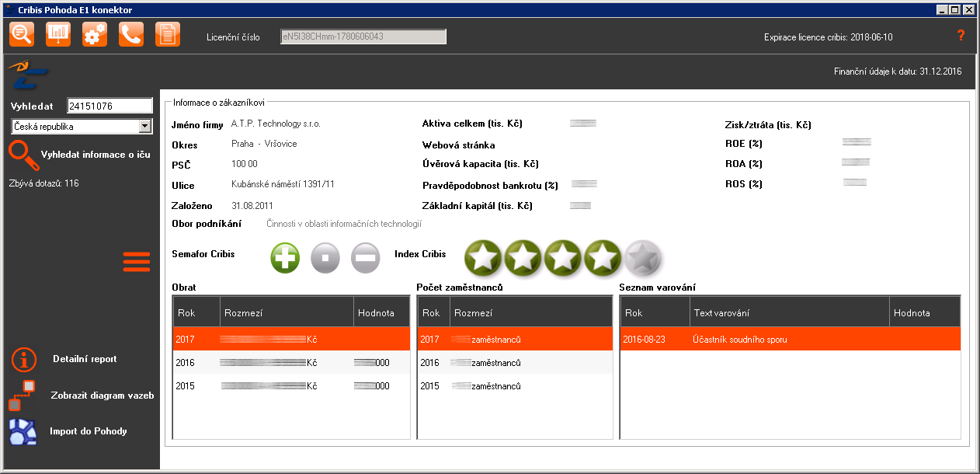The image size is (980, 474).
Task: Focus the Vyhledat IČ input field
Action: point(109,106)
